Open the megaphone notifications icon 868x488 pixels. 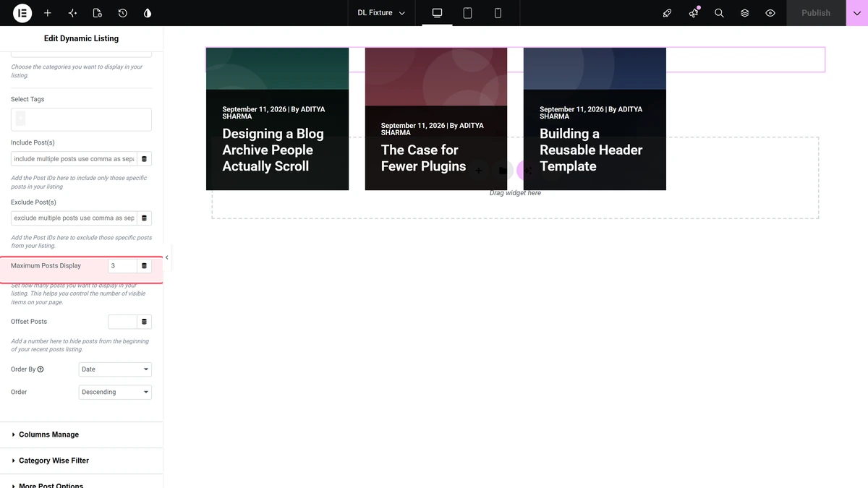694,13
